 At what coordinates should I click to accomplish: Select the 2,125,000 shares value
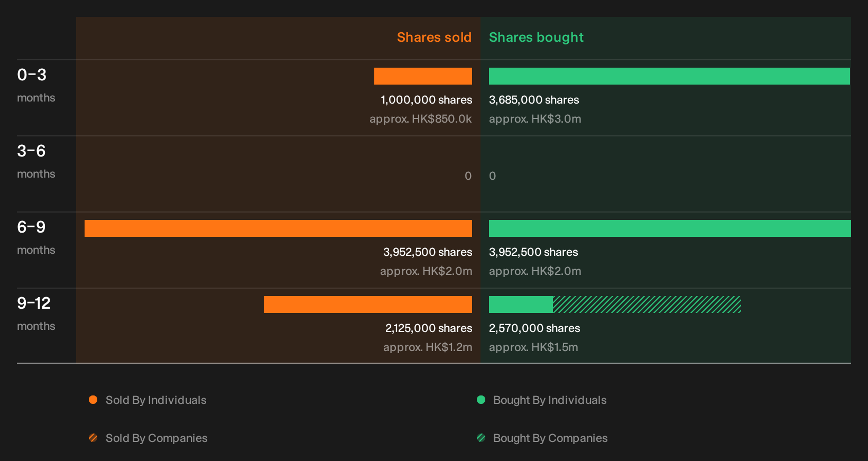click(429, 328)
